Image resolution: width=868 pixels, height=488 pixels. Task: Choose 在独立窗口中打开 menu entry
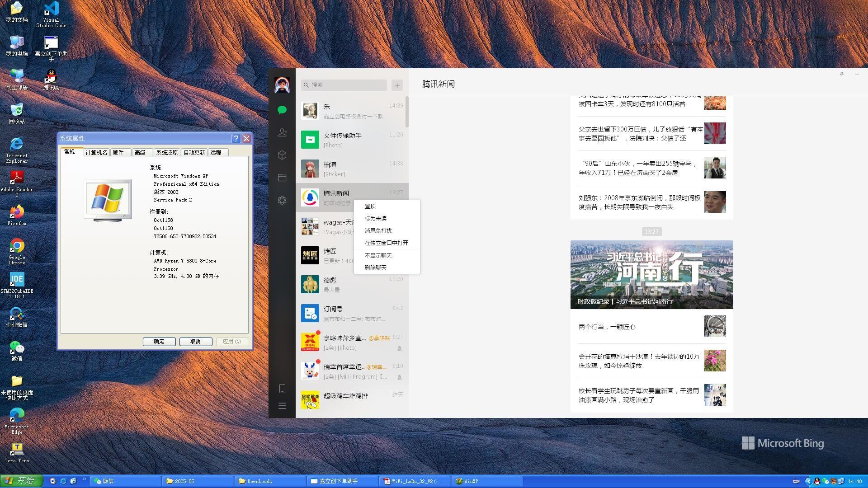(x=387, y=243)
